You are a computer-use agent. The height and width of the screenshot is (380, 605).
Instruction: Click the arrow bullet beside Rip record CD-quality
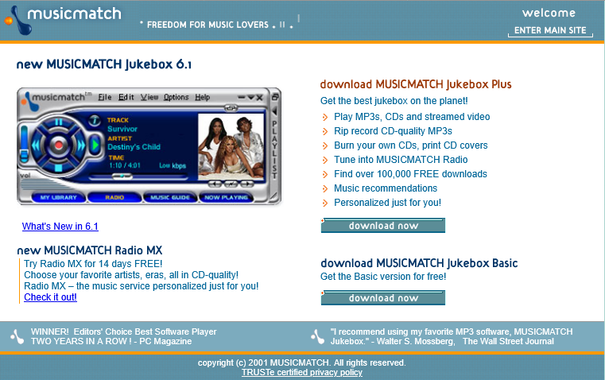[325, 132]
